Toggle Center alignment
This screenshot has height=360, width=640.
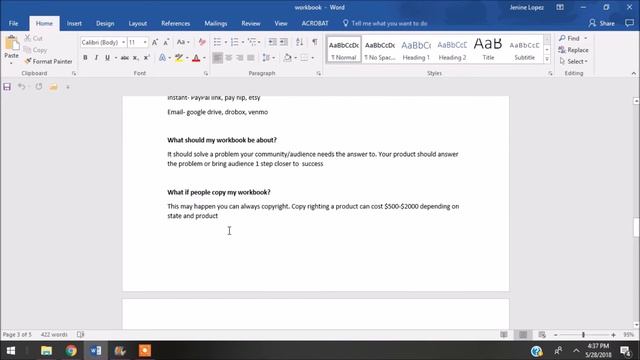[229, 58]
